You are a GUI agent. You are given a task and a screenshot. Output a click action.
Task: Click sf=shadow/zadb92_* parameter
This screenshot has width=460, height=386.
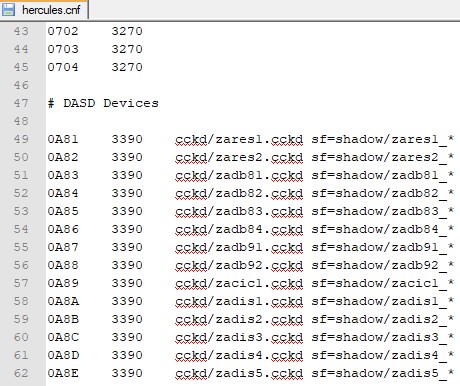(x=383, y=265)
